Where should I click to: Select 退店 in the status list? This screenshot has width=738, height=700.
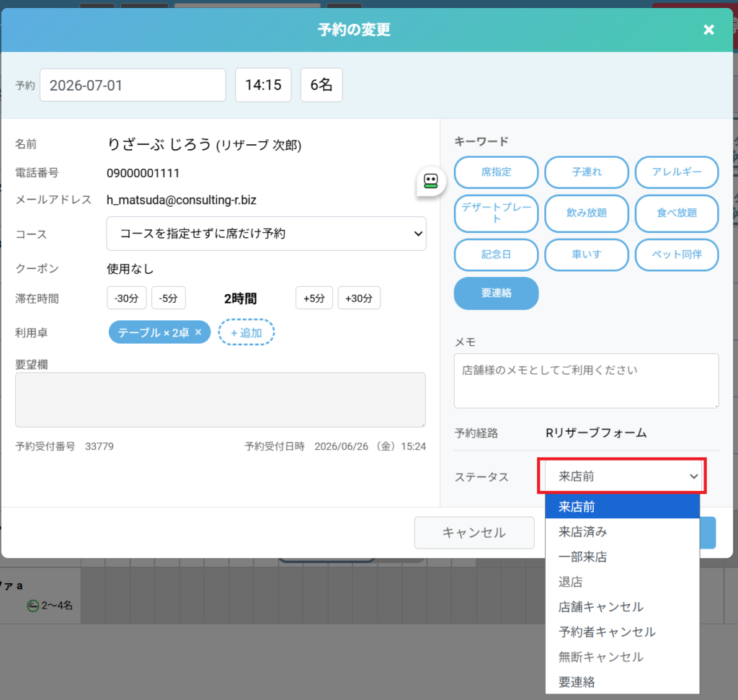tap(622, 582)
